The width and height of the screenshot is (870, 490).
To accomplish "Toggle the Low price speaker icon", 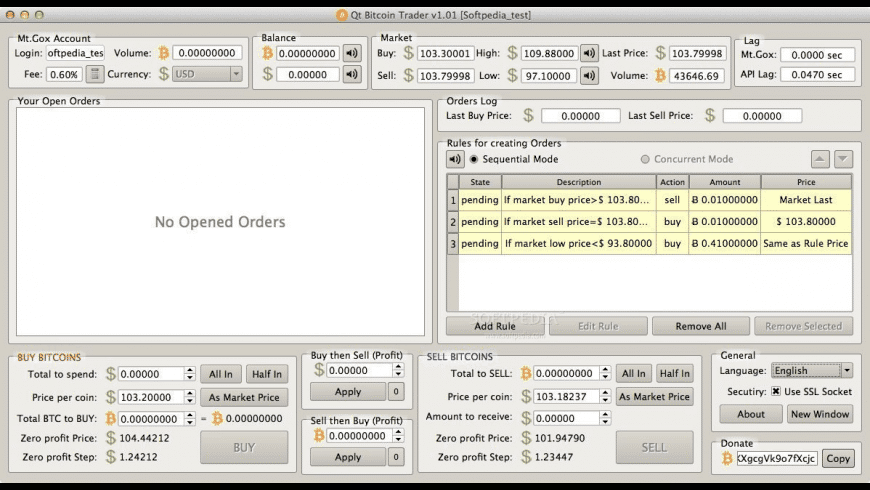I will [589, 75].
